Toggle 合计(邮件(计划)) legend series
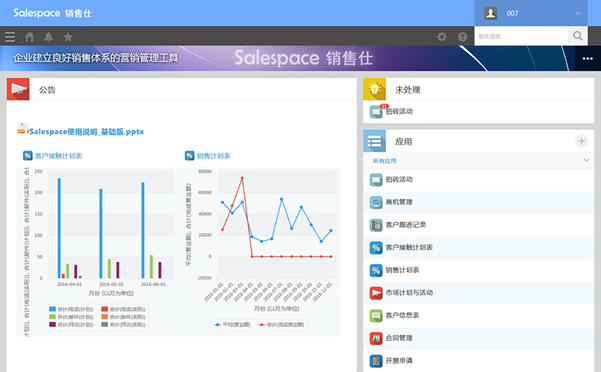The width and height of the screenshot is (601, 372). (x=71, y=317)
